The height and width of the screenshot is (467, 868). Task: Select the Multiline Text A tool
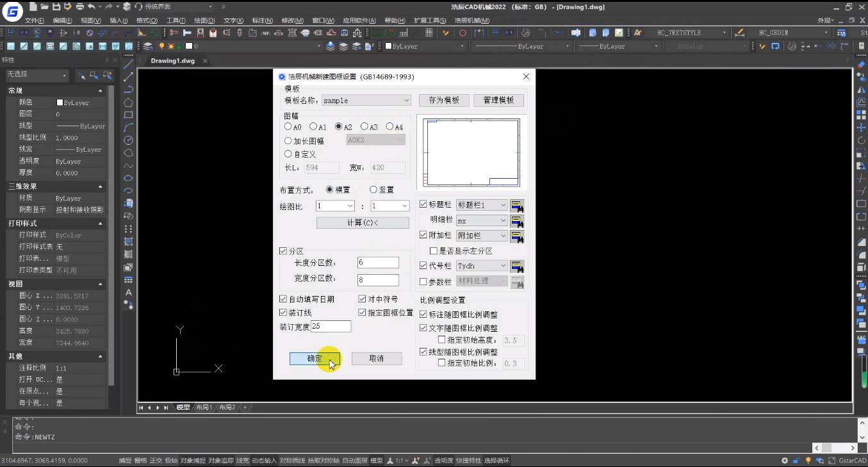(x=128, y=292)
